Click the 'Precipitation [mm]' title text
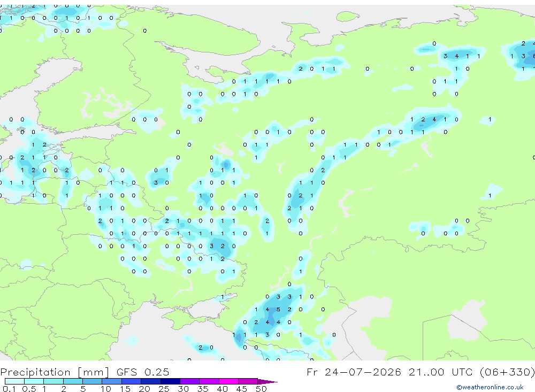535x392 pixels. [x=55, y=372]
